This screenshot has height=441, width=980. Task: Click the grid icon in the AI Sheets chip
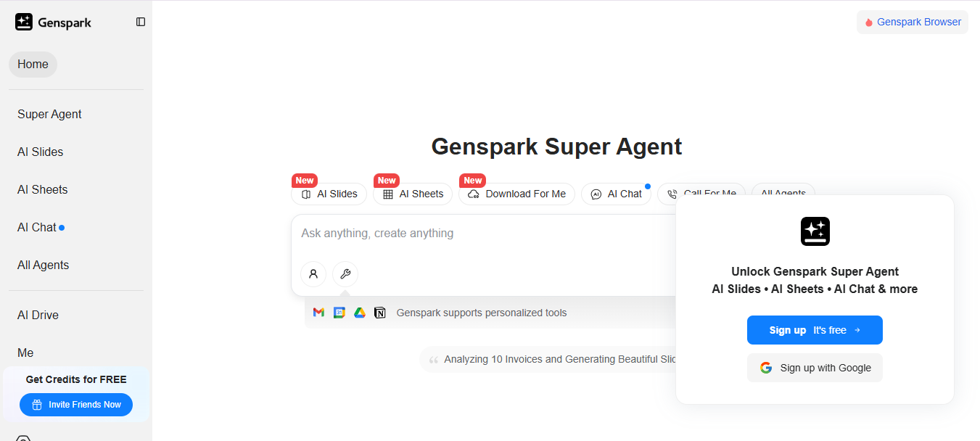pos(388,194)
